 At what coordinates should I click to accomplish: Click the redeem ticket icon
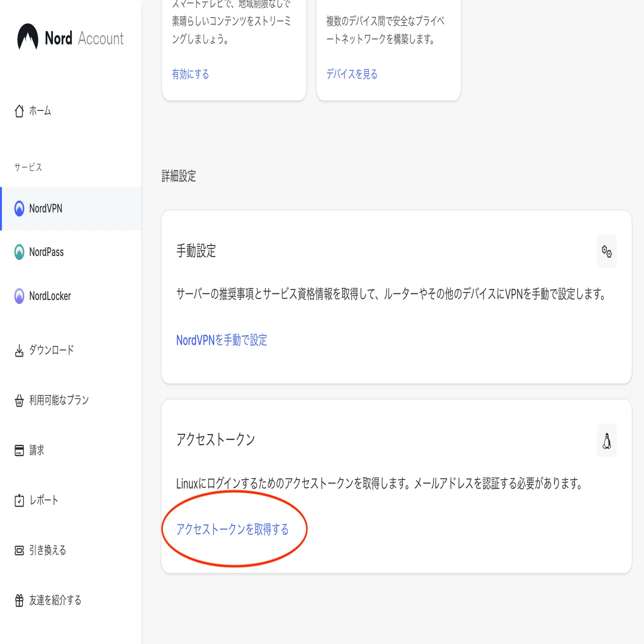pos(19,550)
